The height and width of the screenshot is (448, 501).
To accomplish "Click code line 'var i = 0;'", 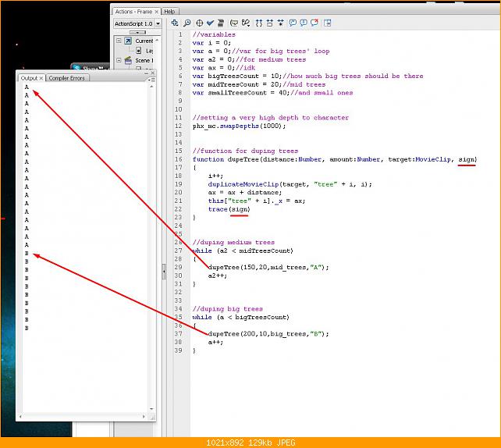I will coord(211,42).
